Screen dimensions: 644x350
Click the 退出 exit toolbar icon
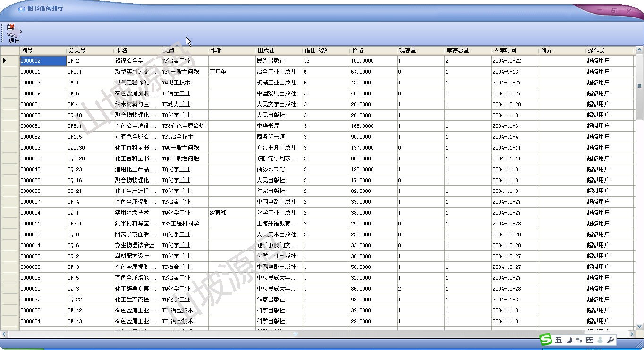[14, 33]
